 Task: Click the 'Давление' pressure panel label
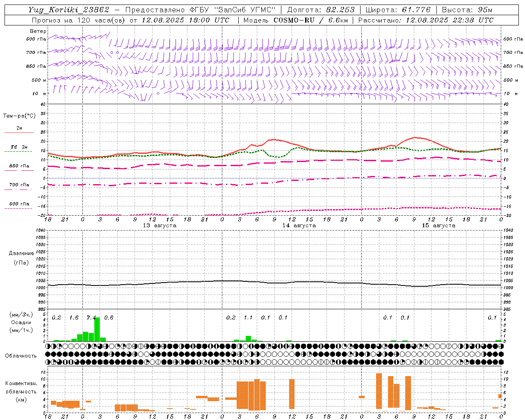click(21, 253)
